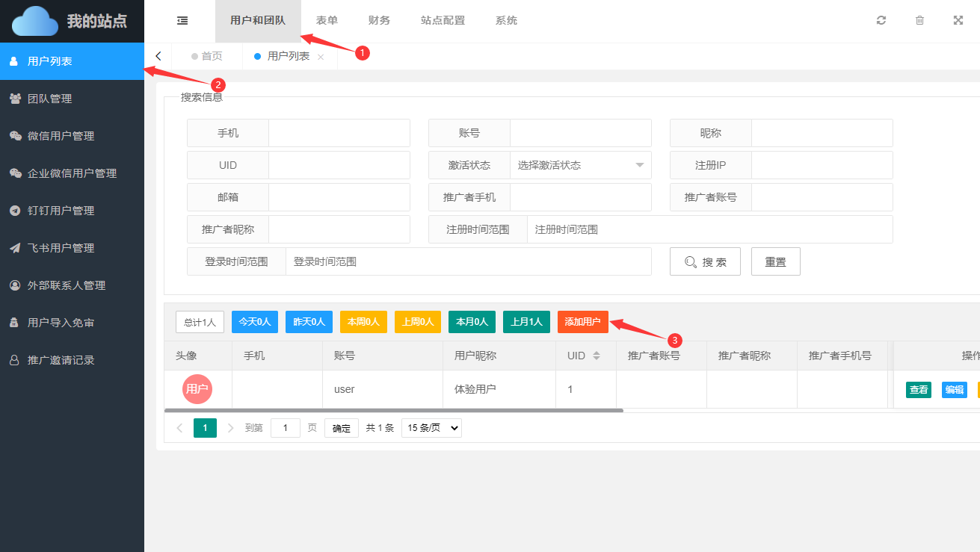The height and width of the screenshot is (552, 980).
Task: Switch to the 财务 top menu
Action: (379, 21)
